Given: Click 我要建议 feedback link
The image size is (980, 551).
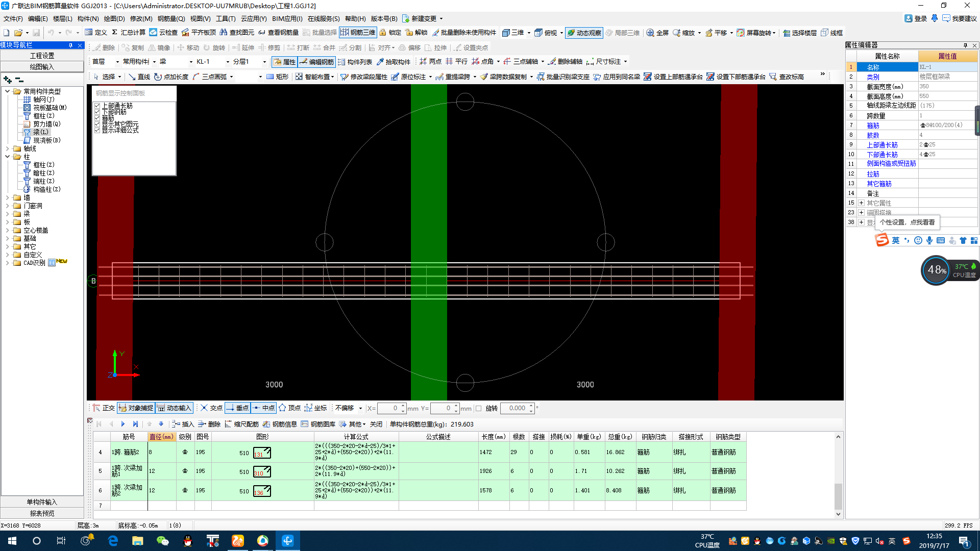Looking at the screenshot, I should point(960,18).
